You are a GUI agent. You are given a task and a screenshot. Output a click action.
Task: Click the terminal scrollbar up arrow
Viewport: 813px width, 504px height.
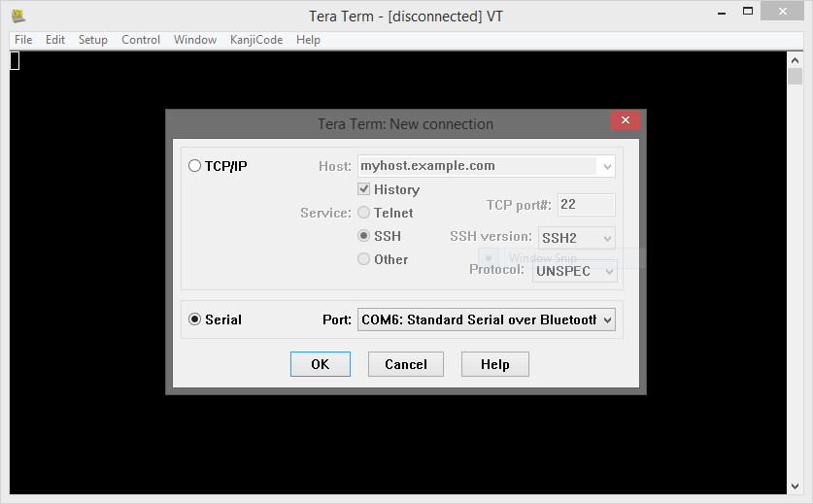tap(795, 60)
